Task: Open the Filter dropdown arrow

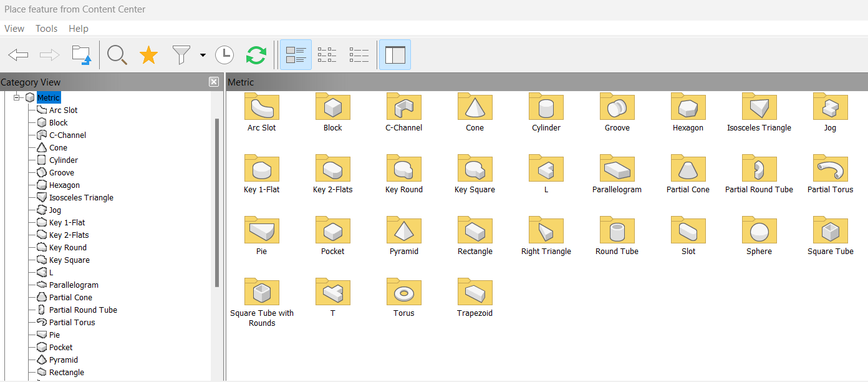Action: pyautogui.click(x=203, y=55)
